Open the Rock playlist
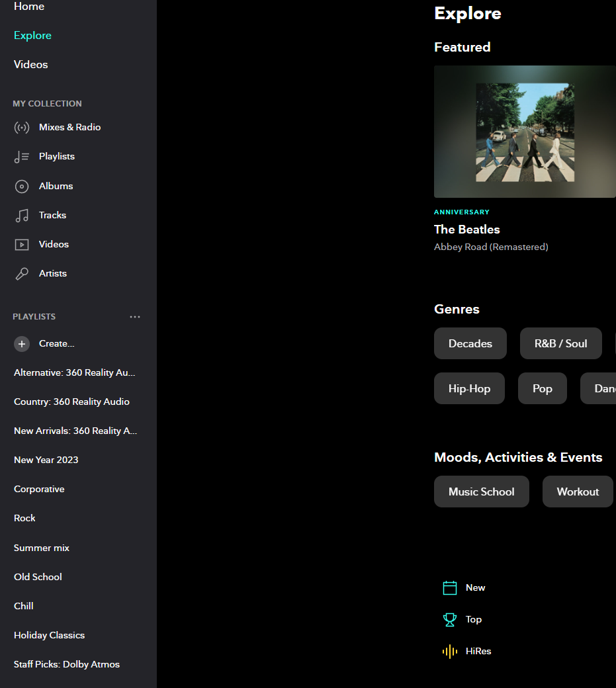The height and width of the screenshot is (688, 616). (x=24, y=518)
